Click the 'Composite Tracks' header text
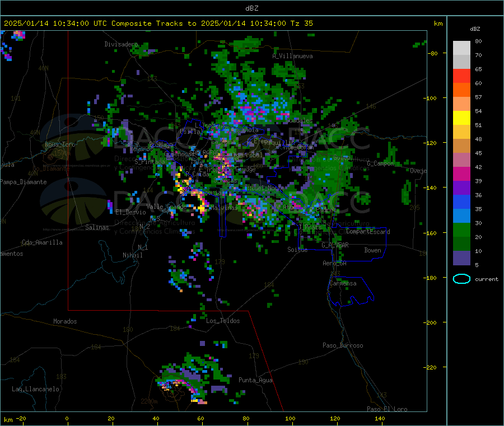 tap(147, 24)
